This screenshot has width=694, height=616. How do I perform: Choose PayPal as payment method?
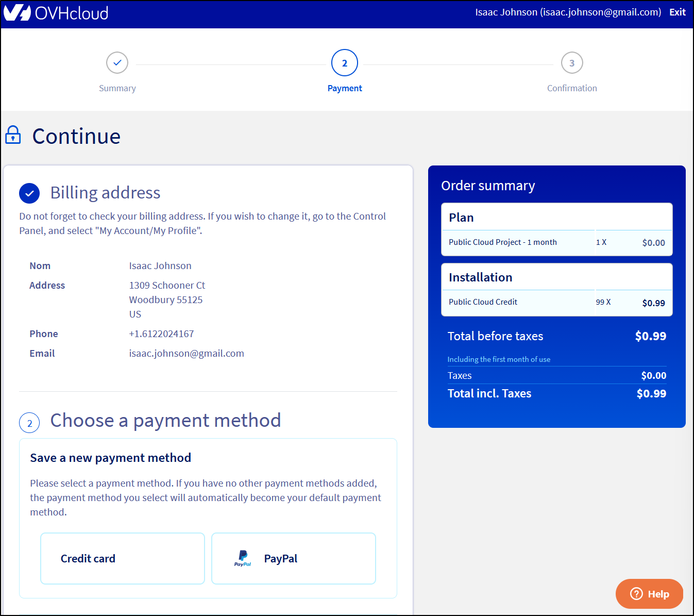[x=294, y=558]
